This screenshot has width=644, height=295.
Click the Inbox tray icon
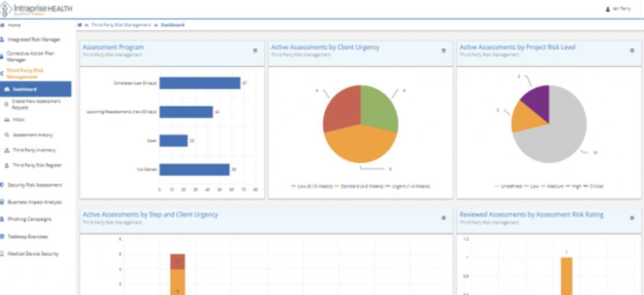pos(6,120)
